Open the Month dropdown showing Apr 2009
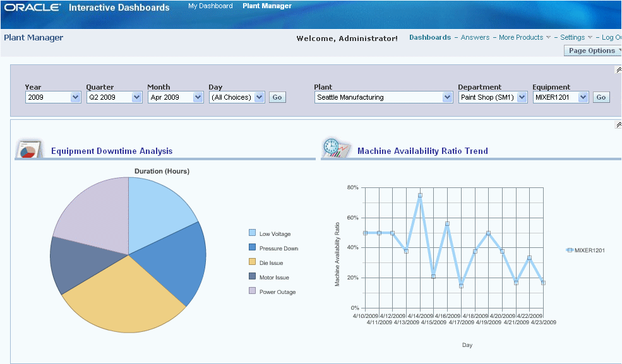622x364 pixels. (x=176, y=97)
